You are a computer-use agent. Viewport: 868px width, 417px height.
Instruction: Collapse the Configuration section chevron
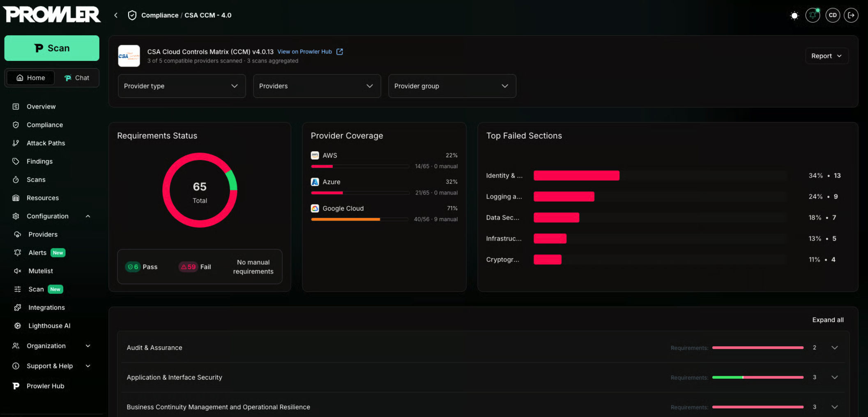click(x=88, y=216)
